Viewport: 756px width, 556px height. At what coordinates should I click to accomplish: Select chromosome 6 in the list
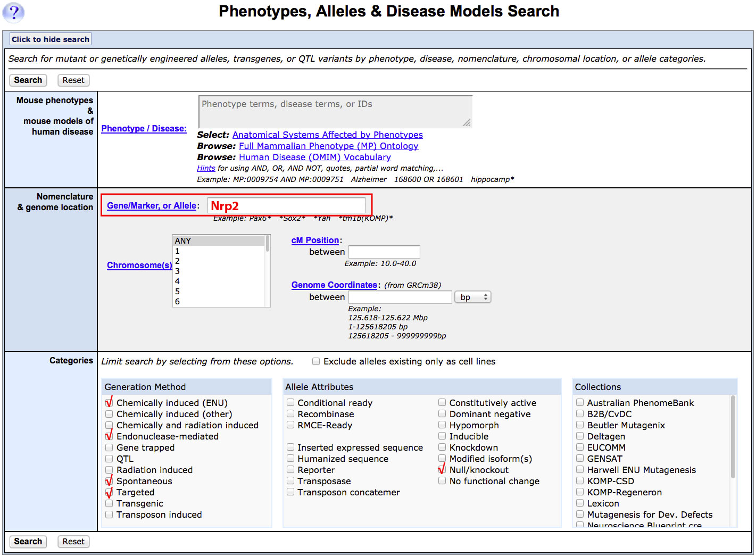pyautogui.click(x=219, y=302)
